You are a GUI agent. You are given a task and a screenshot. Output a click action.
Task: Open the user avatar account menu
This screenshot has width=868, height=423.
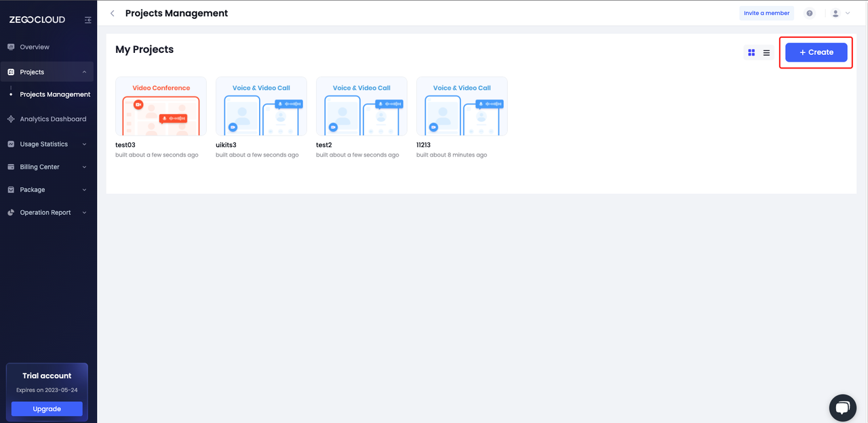[841, 14]
